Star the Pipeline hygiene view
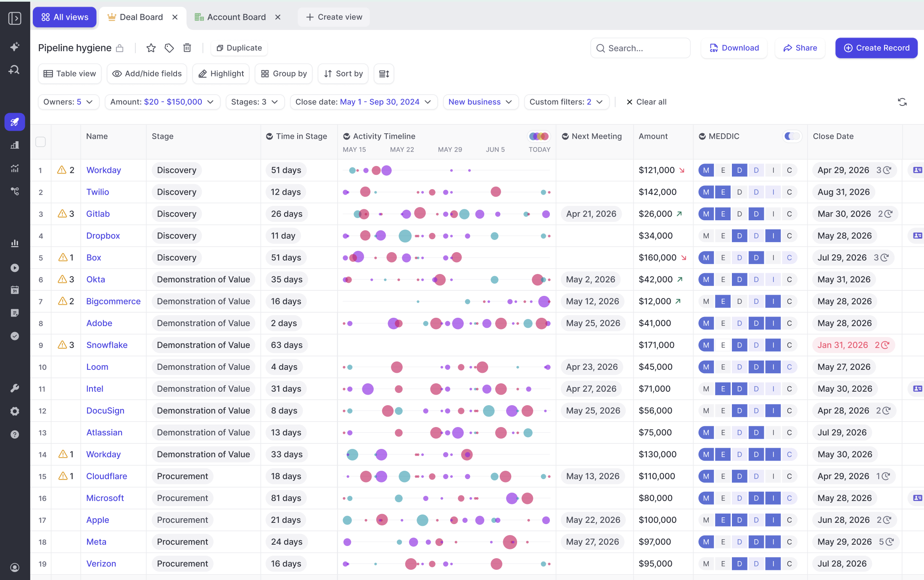The height and width of the screenshot is (580, 924). 151,48
